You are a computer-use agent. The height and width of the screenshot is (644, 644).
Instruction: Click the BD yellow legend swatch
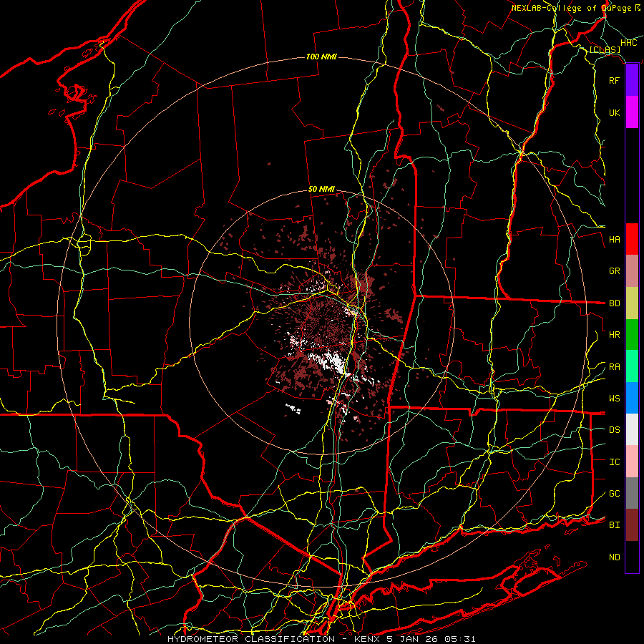point(632,303)
